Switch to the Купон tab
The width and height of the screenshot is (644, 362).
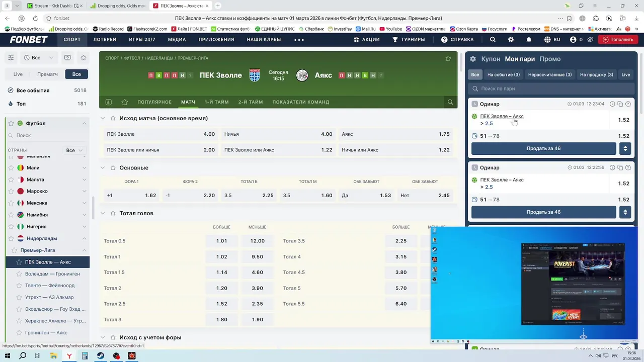[491, 59]
